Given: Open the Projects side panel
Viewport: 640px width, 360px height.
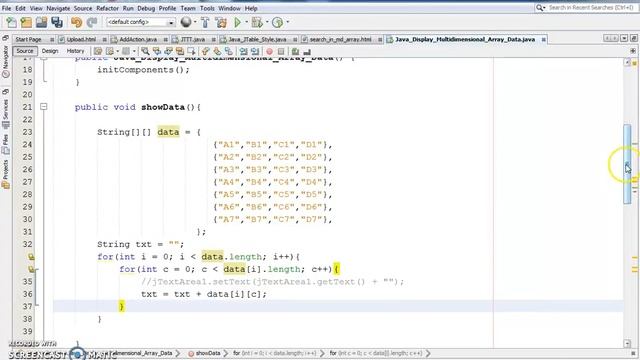Looking at the screenshot, I should [x=6, y=173].
